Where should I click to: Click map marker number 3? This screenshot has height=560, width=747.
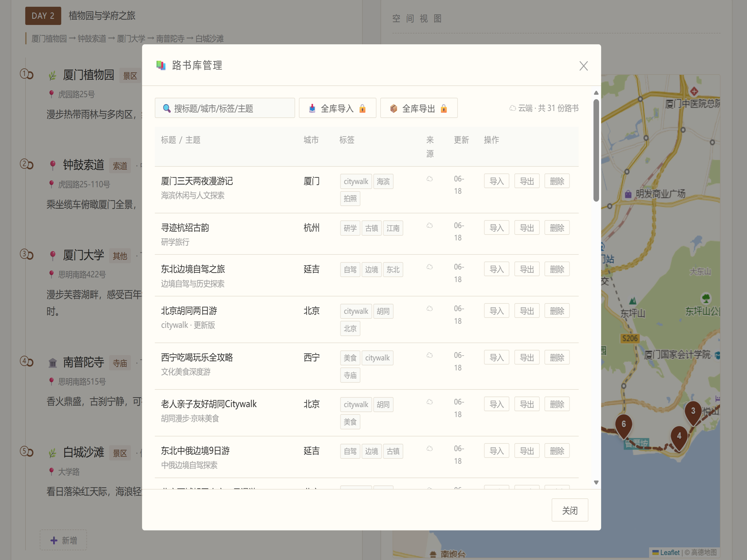pyautogui.click(x=693, y=413)
